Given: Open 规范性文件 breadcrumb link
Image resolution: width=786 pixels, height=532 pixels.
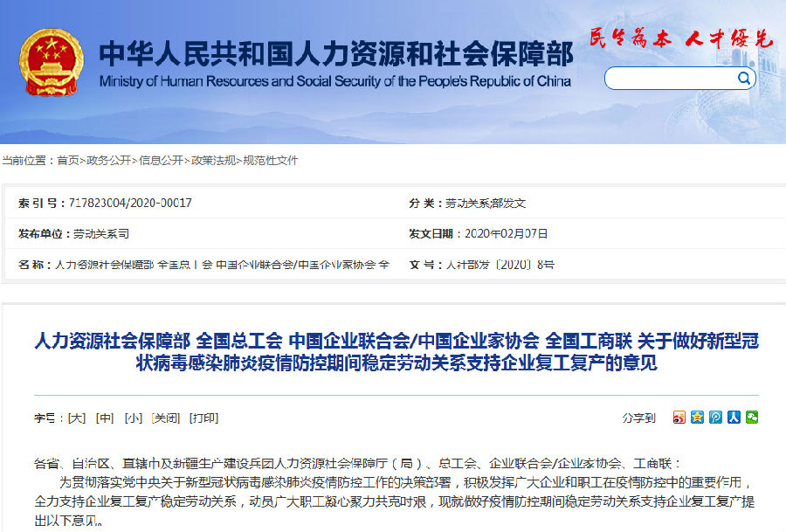Looking at the screenshot, I should 270,161.
